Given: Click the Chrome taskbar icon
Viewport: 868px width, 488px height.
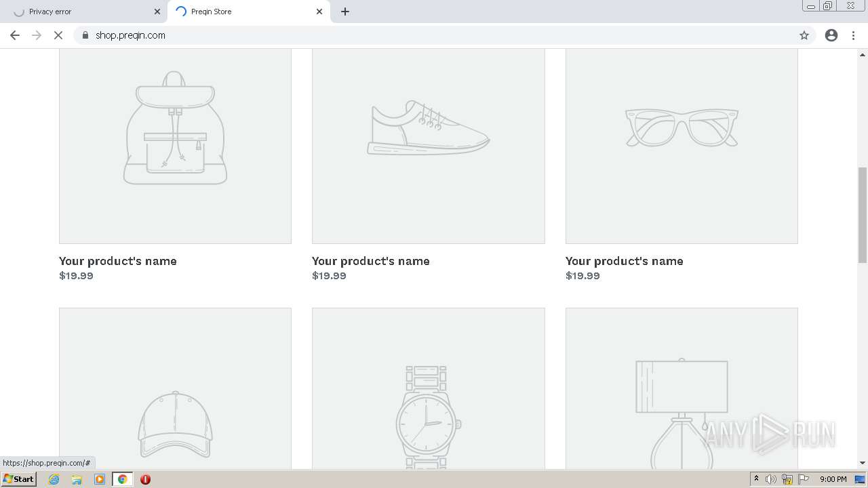Looking at the screenshot, I should tap(123, 479).
